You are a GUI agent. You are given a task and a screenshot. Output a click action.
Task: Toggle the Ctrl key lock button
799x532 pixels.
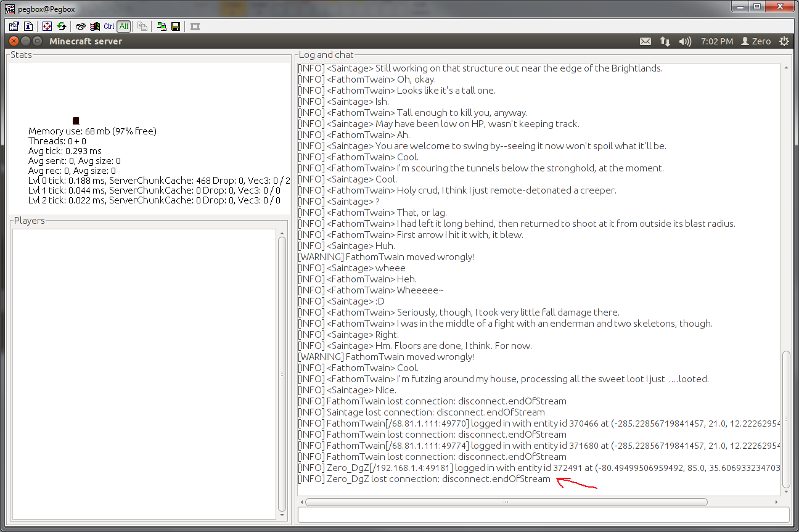109,27
